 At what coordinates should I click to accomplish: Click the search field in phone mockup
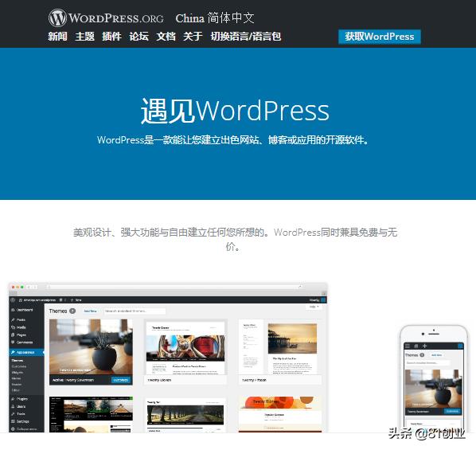click(x=427, y=363)
